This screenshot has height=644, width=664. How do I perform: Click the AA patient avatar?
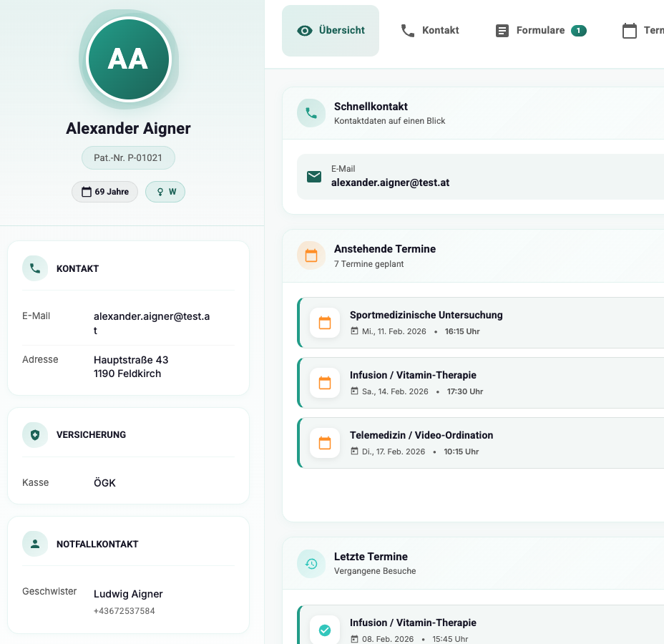pos(128,59)
